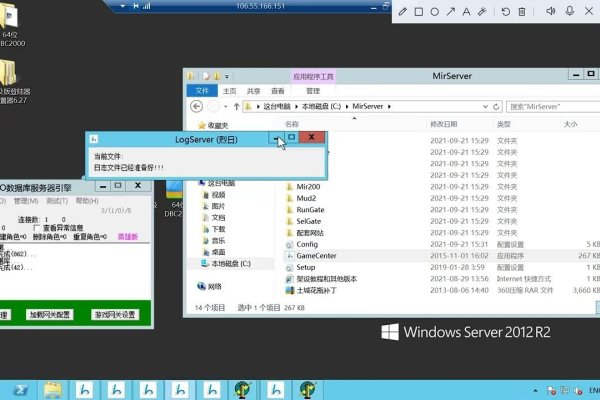This screenshot has width=600, height=400.
Task: Mute the speaker in the remote toolbar
Action: [549, 11]
